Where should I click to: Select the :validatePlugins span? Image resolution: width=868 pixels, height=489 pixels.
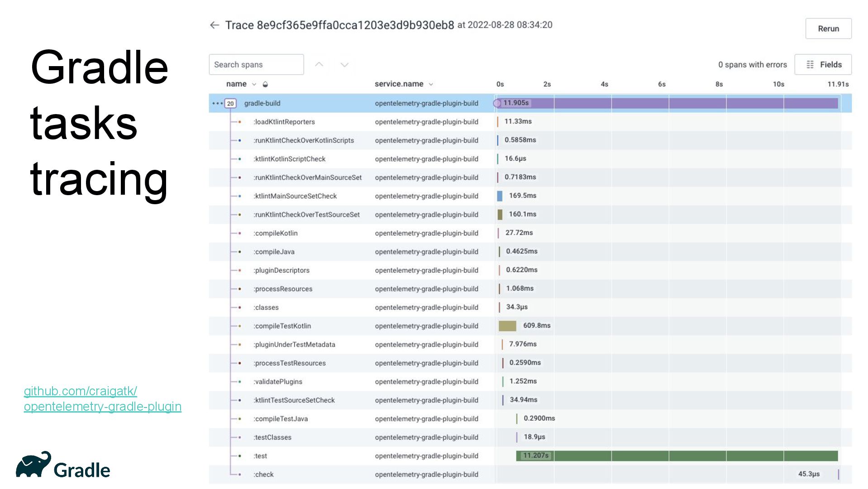278,382
